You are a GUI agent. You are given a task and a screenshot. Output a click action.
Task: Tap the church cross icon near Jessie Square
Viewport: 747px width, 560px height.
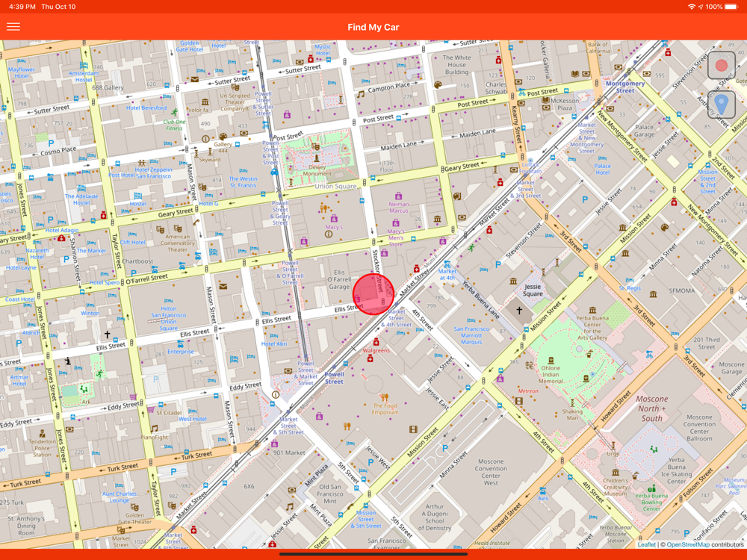(x=519, y=310)
